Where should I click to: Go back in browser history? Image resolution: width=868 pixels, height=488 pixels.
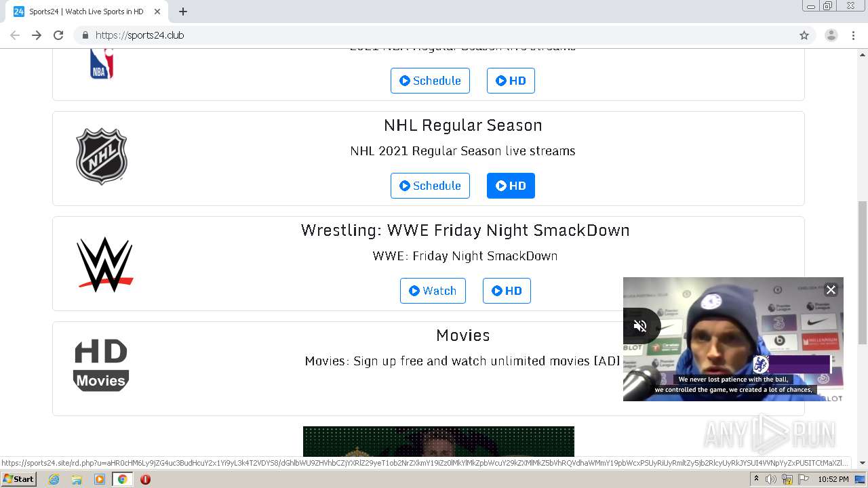15,35
